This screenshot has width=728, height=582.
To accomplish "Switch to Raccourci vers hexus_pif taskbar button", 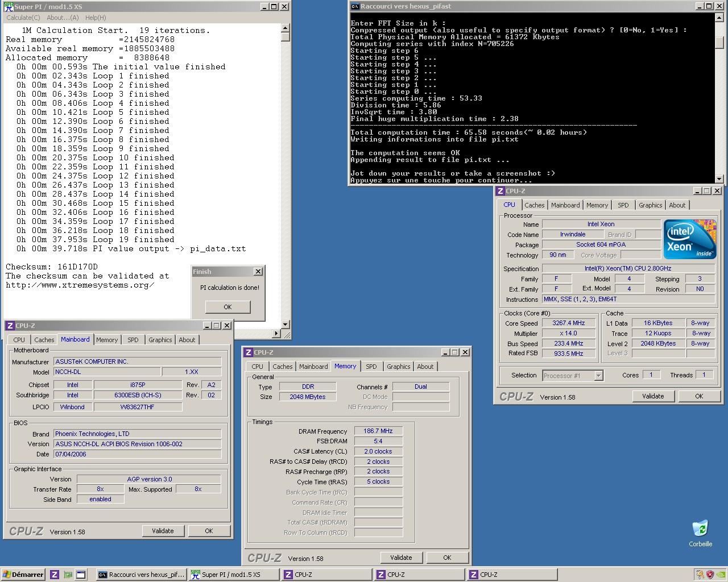I will 141,575.
